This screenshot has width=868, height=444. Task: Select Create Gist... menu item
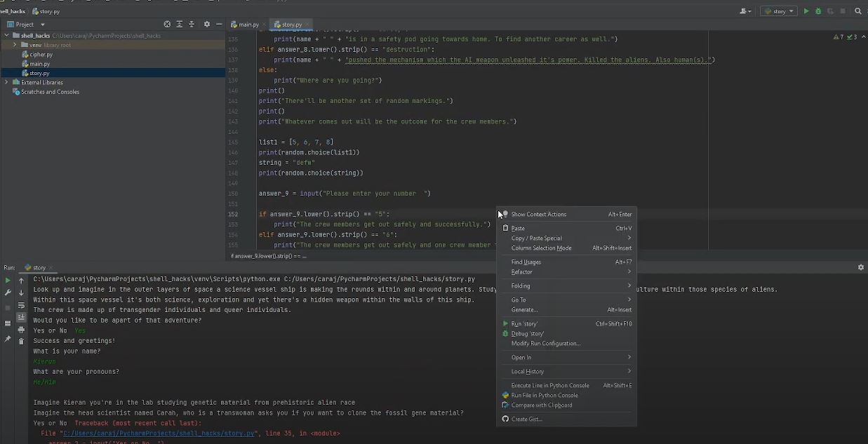tap(567, 419)
